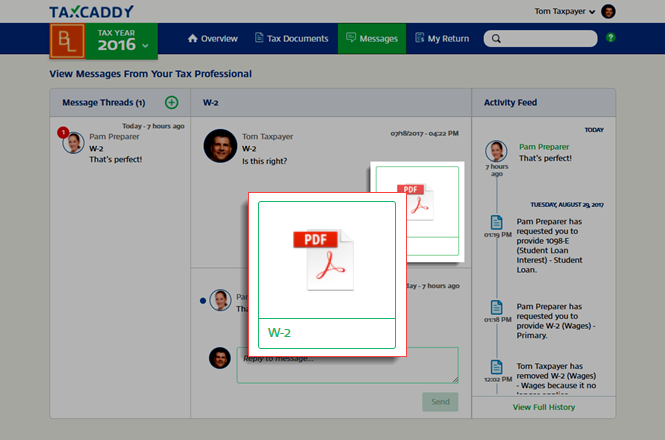Open the Pam Preparer W-2 message thread
665x440 pixels.
[120, 143]
